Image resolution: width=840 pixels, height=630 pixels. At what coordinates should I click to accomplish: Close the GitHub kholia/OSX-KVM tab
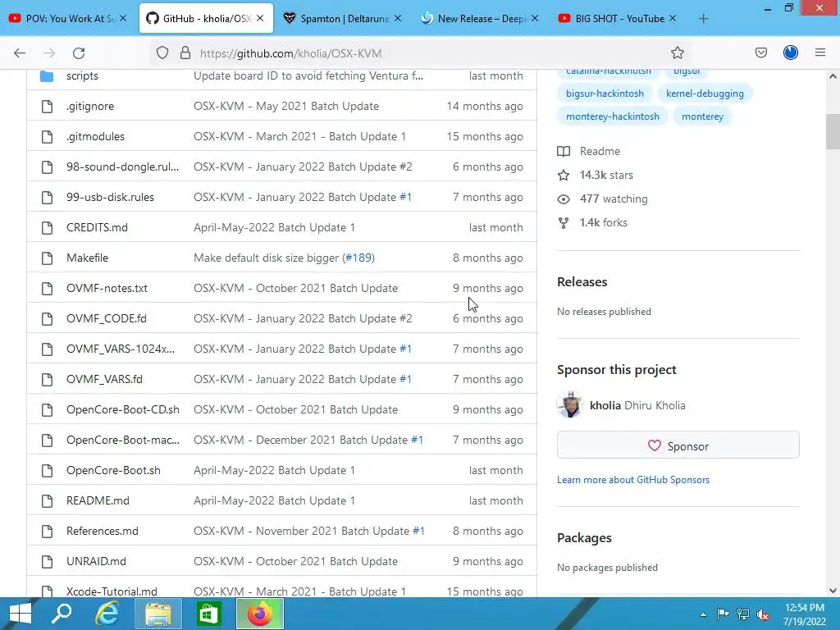pyautogui.click(x=260, y=19)
